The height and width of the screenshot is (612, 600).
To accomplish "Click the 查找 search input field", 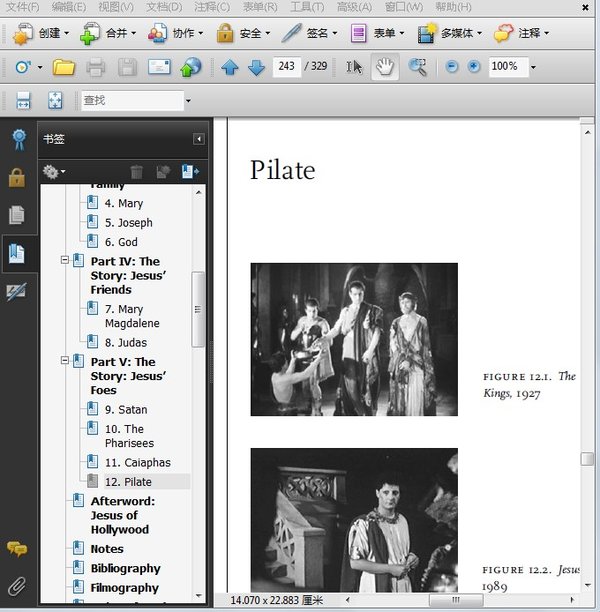I will pyautogui.click(x=128, y=100).
